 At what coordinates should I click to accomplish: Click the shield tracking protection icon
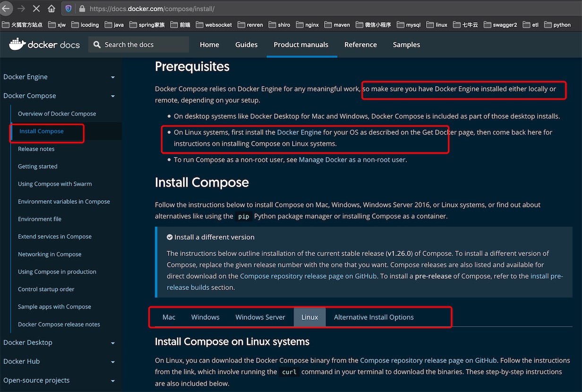click(68, 9)
